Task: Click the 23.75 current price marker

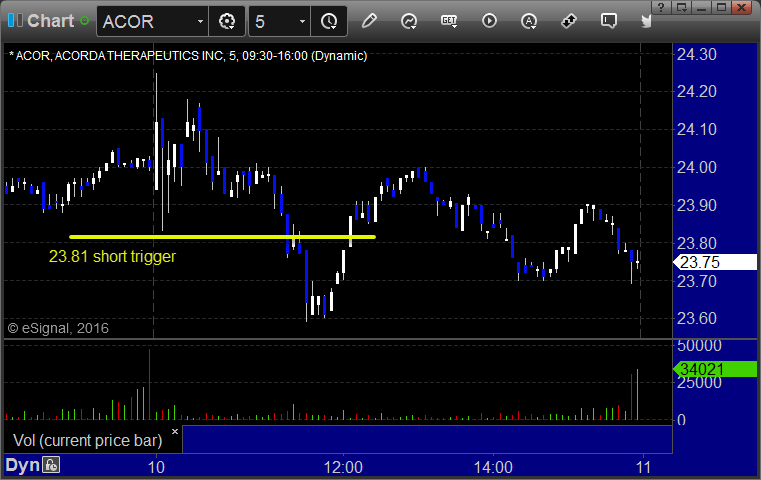Action: coord(715,262)
